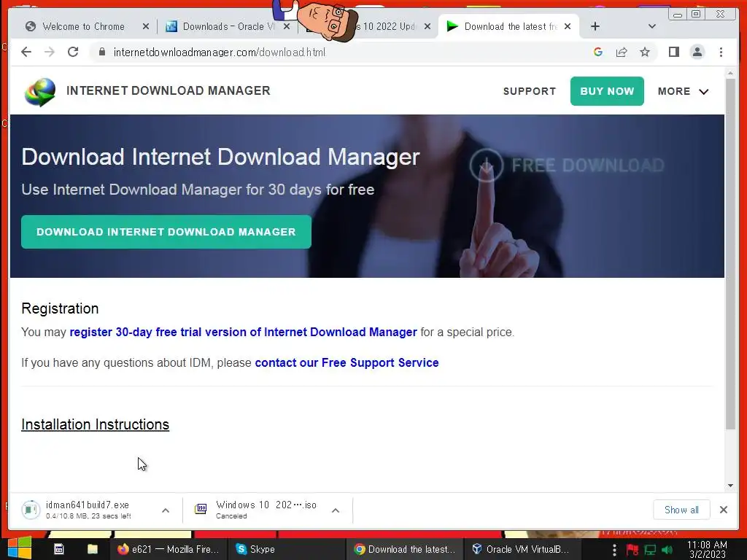Viewport: 747px width, 560px height.
Task: Close the Download the latest tab
Action: 568,27
